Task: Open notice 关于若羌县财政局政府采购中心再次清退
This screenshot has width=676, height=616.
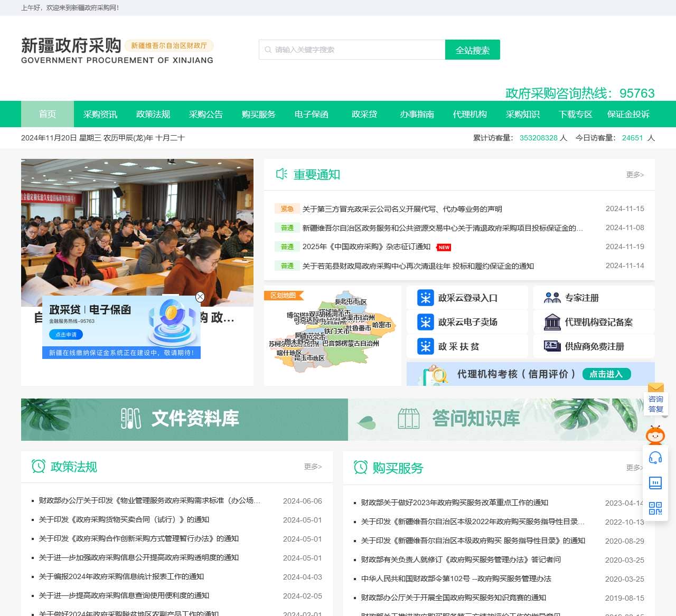Action: (x=418, y=266)
